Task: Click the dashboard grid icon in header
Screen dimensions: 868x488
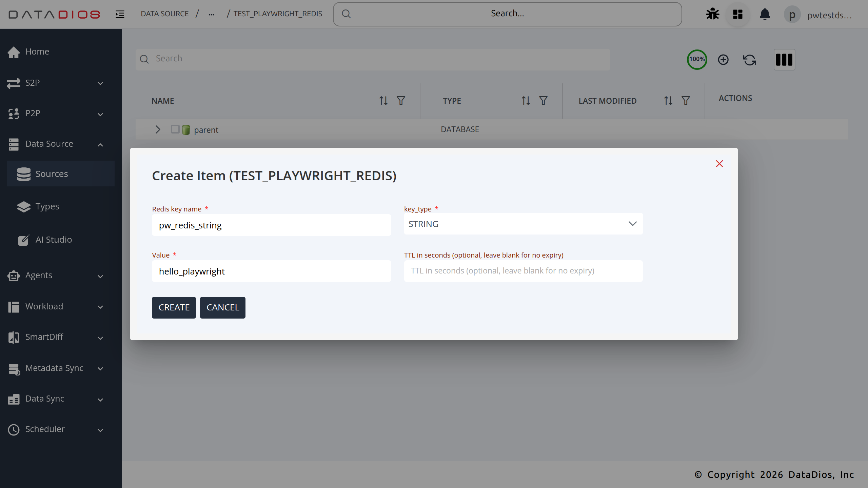Action: pos(737,14)
